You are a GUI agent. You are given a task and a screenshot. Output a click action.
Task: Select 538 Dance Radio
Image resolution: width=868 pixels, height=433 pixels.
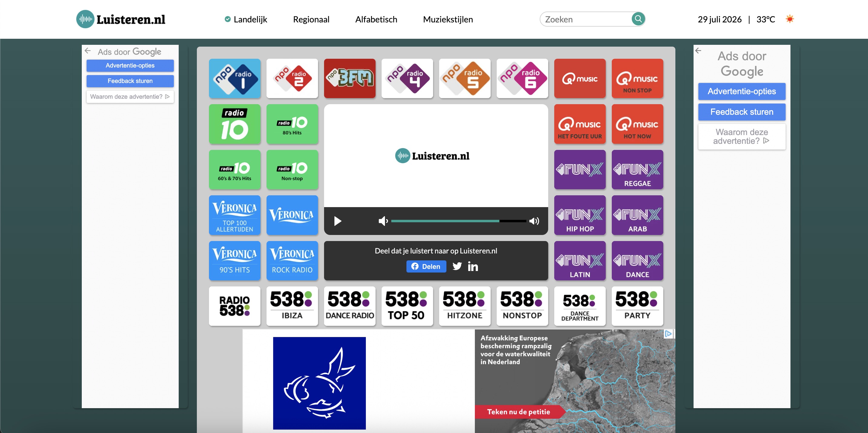(350, 306)
